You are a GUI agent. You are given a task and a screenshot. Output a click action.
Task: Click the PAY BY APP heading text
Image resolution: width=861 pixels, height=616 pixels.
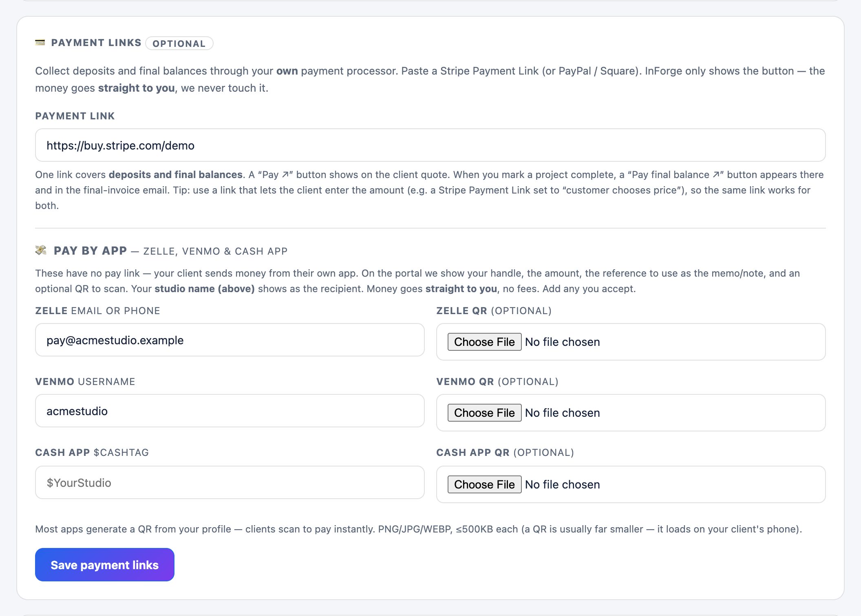(x=90, y=251)
